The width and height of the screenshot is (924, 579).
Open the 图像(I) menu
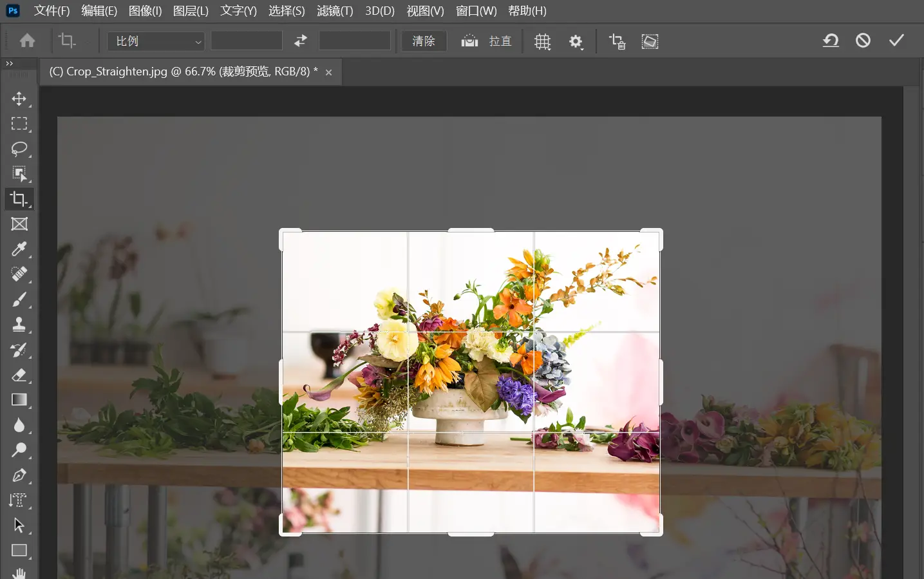(145, 11)
